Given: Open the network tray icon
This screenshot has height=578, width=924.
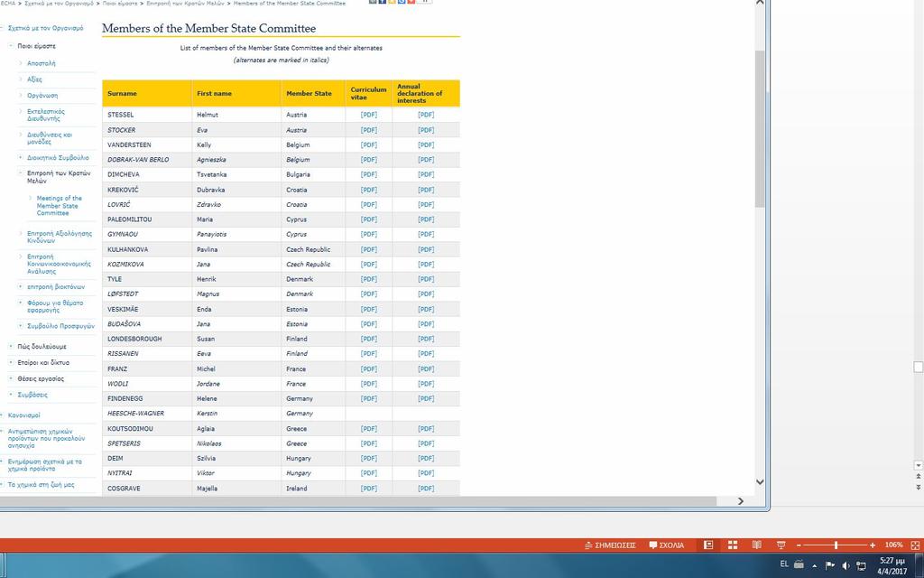Looking at the screenshot, I should (x=861, y=565).
